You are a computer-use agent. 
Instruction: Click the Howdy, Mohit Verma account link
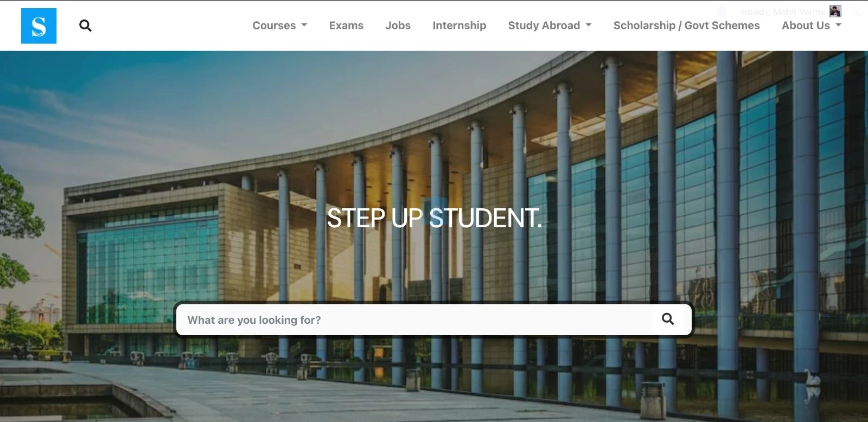point(783,12)
